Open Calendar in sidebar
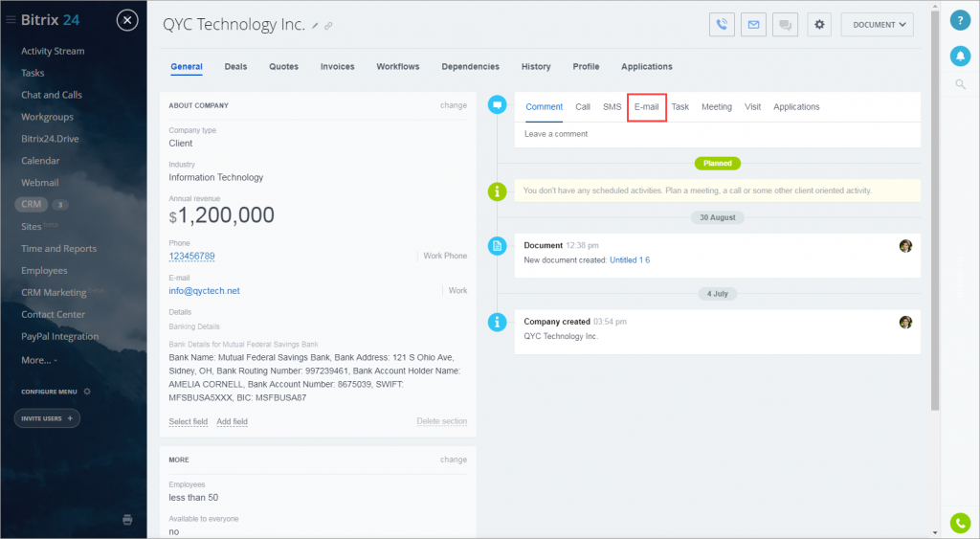The image size is (980, 539). point(40,161)
